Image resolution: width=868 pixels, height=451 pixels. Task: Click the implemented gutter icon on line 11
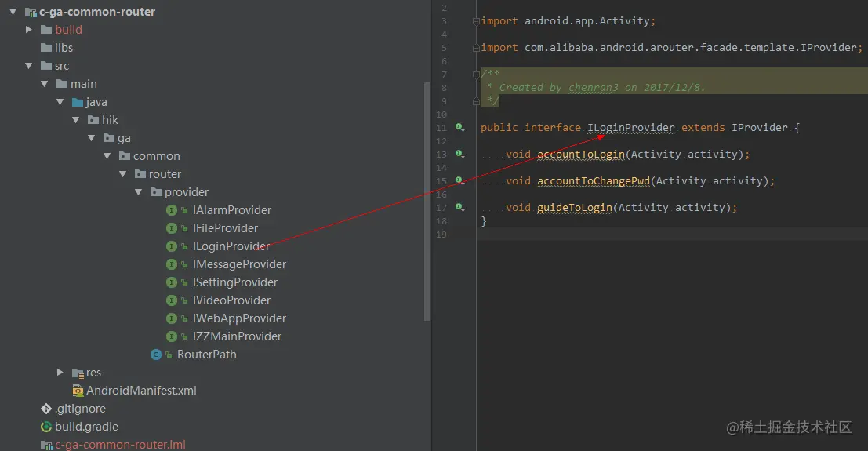pos(459,127)
